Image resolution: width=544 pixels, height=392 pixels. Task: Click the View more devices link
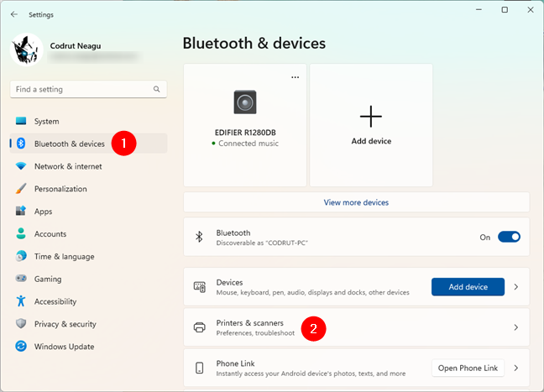coord(356,202)
